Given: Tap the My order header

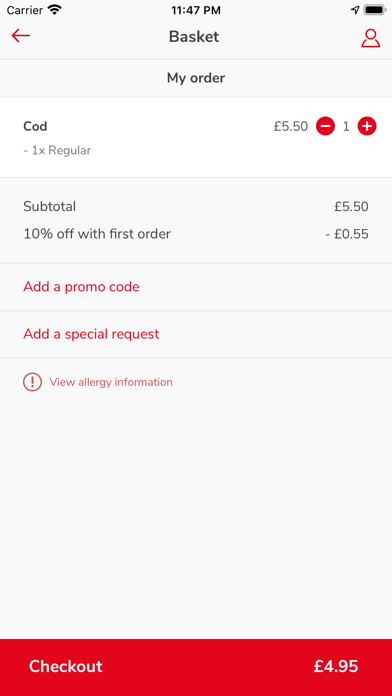Looking at the screenshot, I should (x=196, y=78).
